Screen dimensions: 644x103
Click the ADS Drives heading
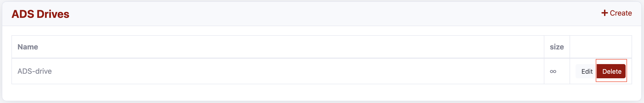40,14
